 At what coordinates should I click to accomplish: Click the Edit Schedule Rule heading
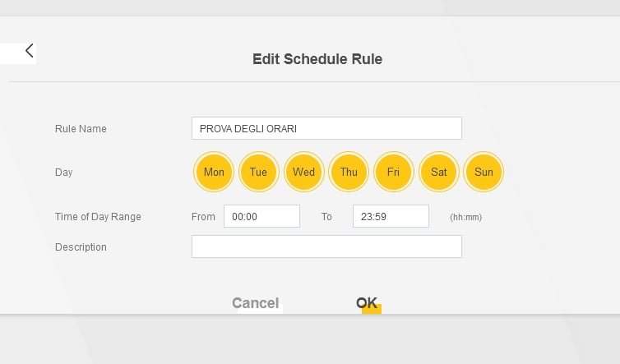317,59
